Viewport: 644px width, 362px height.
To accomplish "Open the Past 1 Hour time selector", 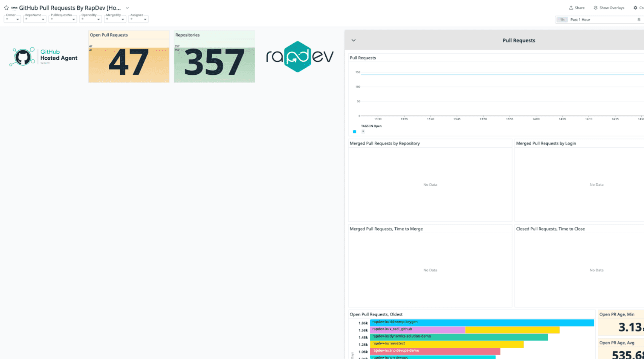I will pos(599,20).
